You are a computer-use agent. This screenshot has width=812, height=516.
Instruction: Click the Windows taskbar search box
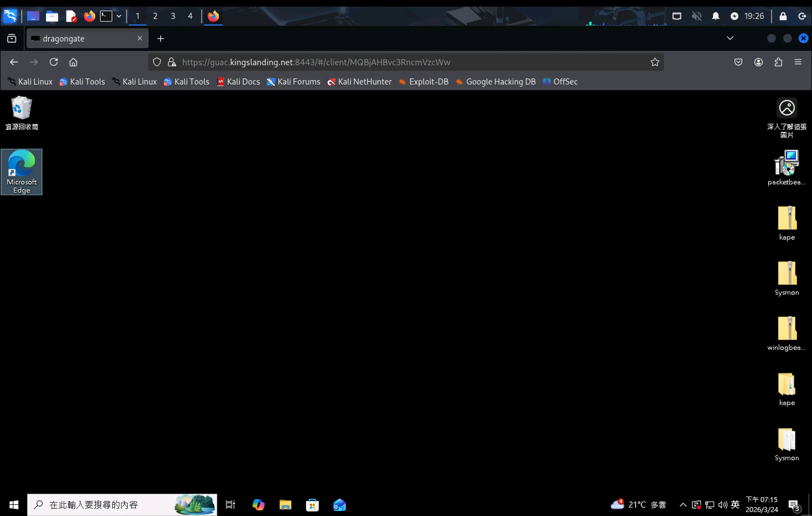[x=122, y=504]
